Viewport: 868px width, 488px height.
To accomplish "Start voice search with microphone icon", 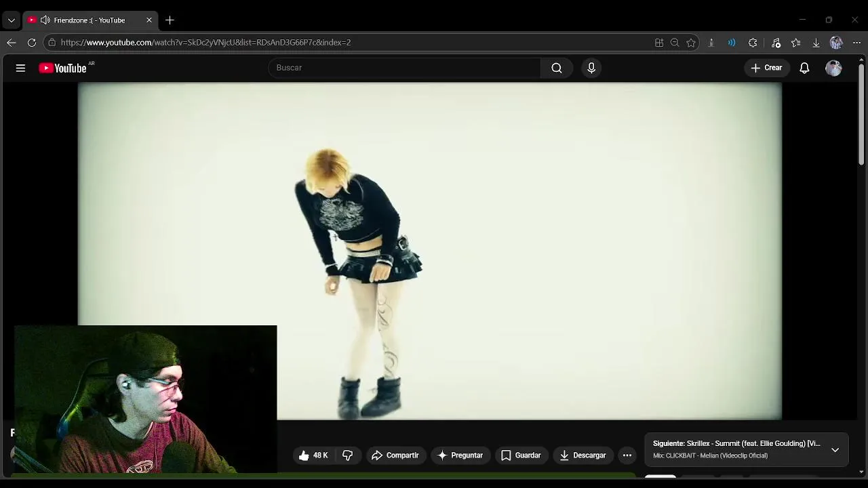I will (591, 68).
